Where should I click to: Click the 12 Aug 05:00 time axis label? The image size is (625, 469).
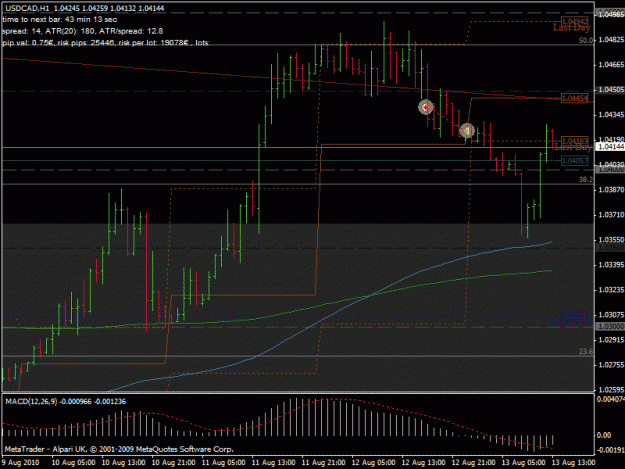[x=373, y=463]
